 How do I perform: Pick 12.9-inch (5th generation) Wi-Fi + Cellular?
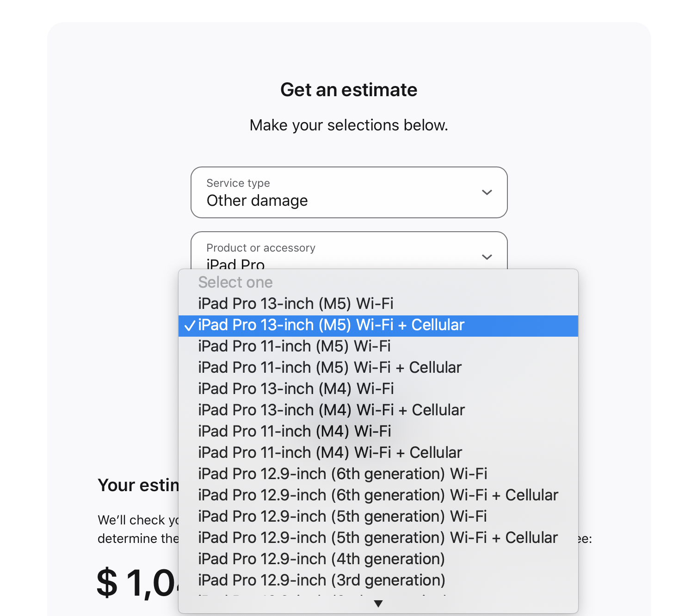click(378, 538)
